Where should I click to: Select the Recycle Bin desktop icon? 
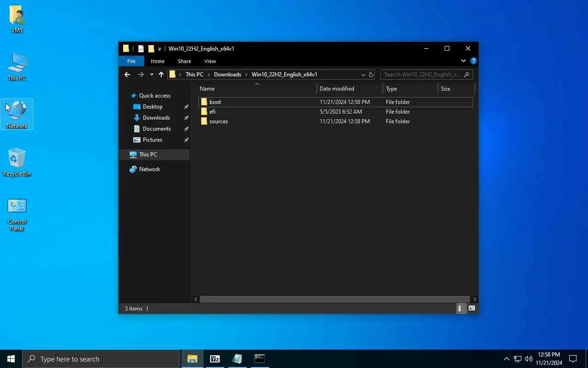pyautogui.click(x=17, y=162)
